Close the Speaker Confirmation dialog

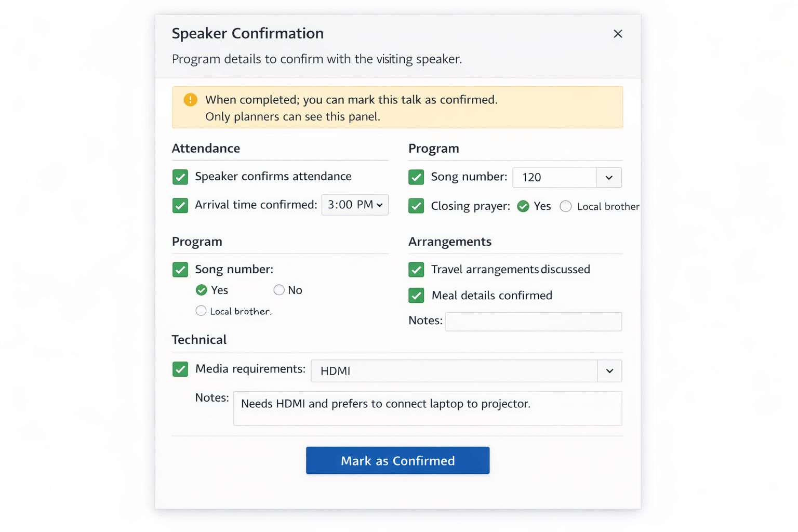(617, 34)
